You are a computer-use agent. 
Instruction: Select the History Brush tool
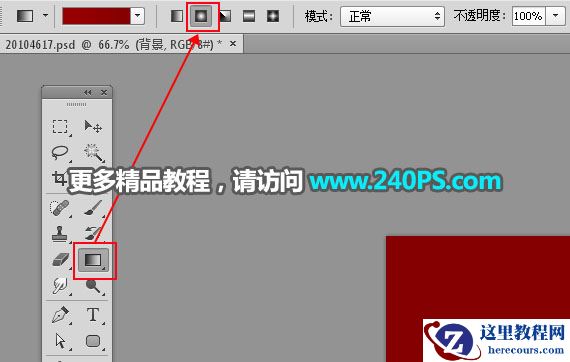[x=93, y=233]
